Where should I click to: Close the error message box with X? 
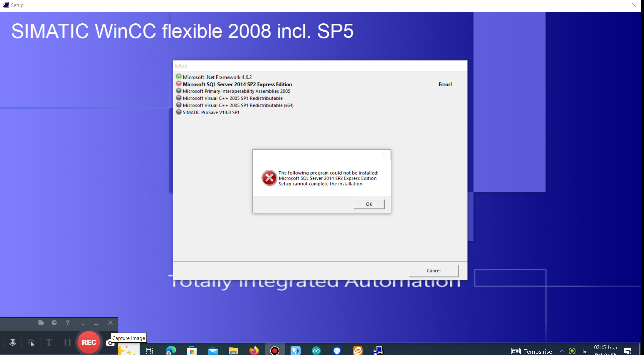[384, 155]
